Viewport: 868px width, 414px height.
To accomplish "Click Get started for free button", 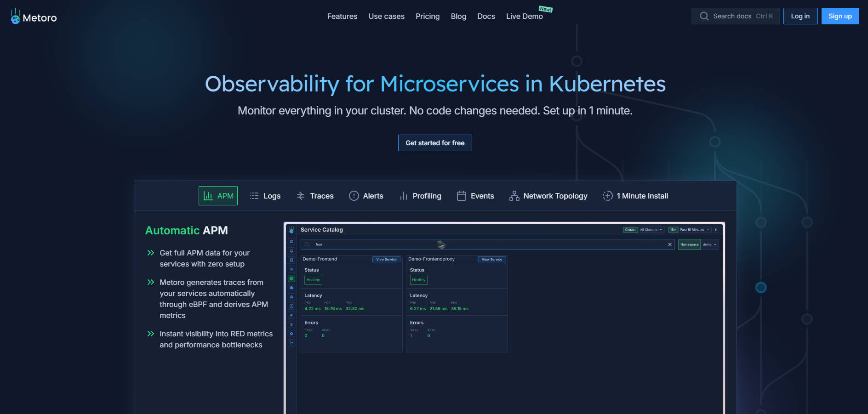I will 435,143.
